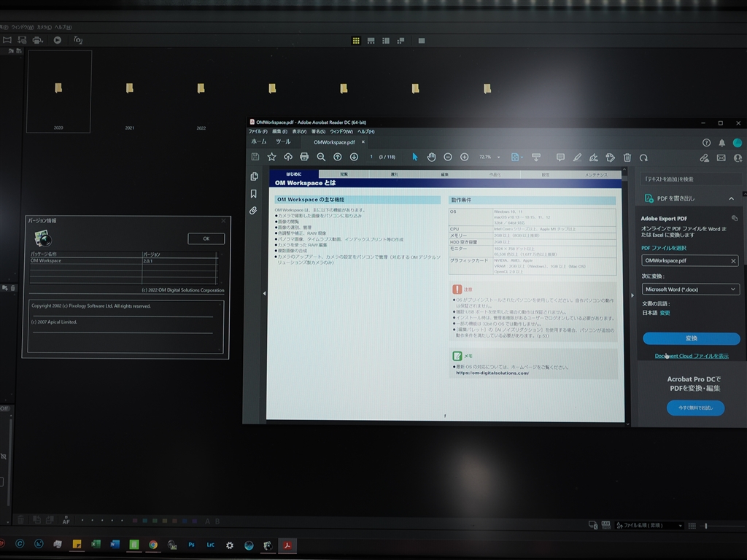Activate the hand pan tool
Screen dimensions: 747x560
(431, 157)
